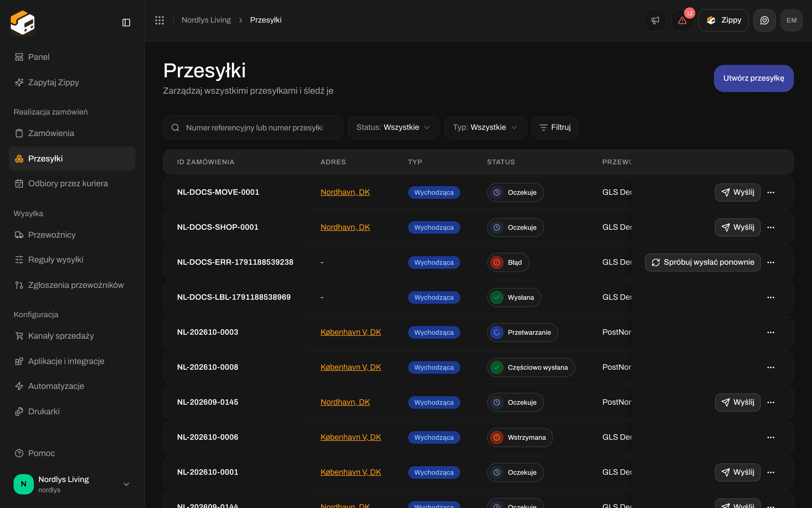Viewport: 812px width, 508px height.
Task: Open the Nordhavn, DK address link for NL-DOCS-MOVE-0001
Action: (345, 192)
